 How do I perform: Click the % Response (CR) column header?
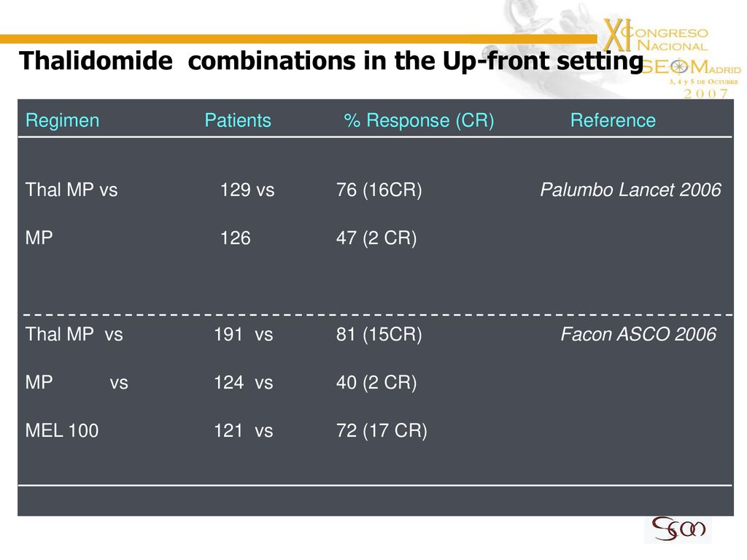tap(419, 120)
